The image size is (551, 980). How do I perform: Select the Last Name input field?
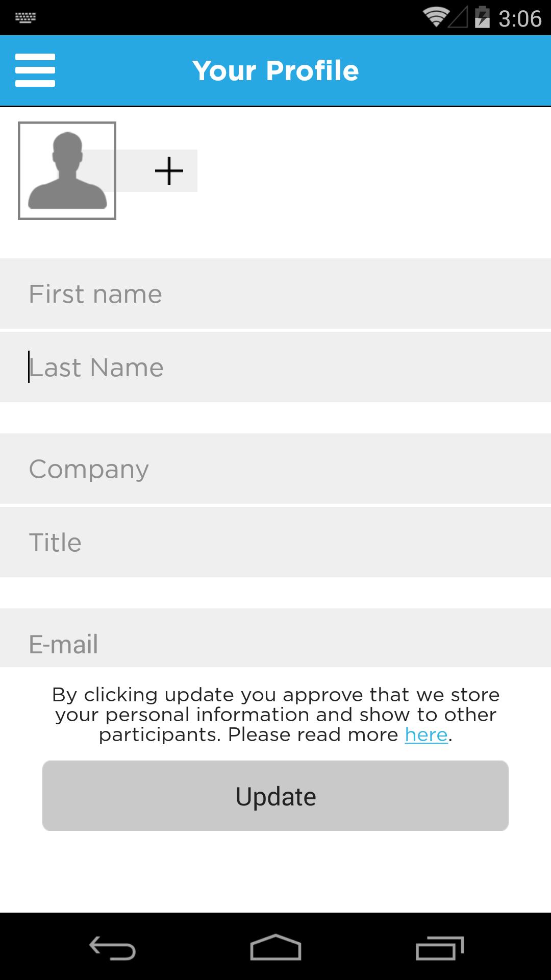point(275,367)
